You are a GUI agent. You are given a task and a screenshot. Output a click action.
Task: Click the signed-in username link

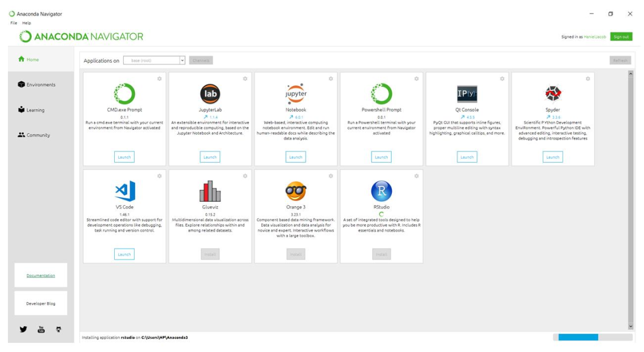point(595,37)
